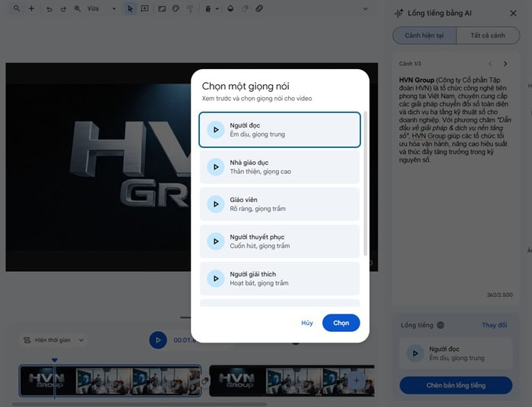
Task: Close the Lồng tiếng bằng AI panel
Action: point(513,13)
